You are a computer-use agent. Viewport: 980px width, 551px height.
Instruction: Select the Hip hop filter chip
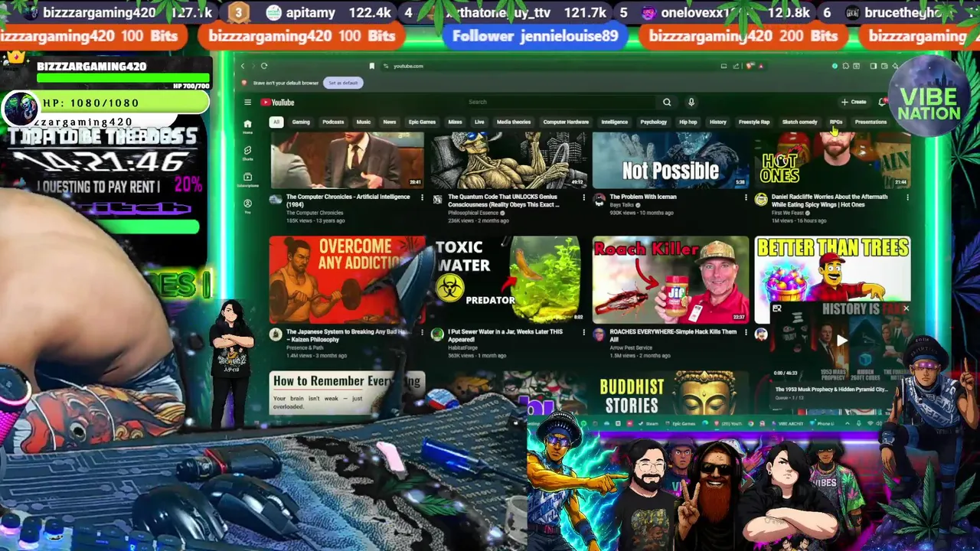point(688,122)
